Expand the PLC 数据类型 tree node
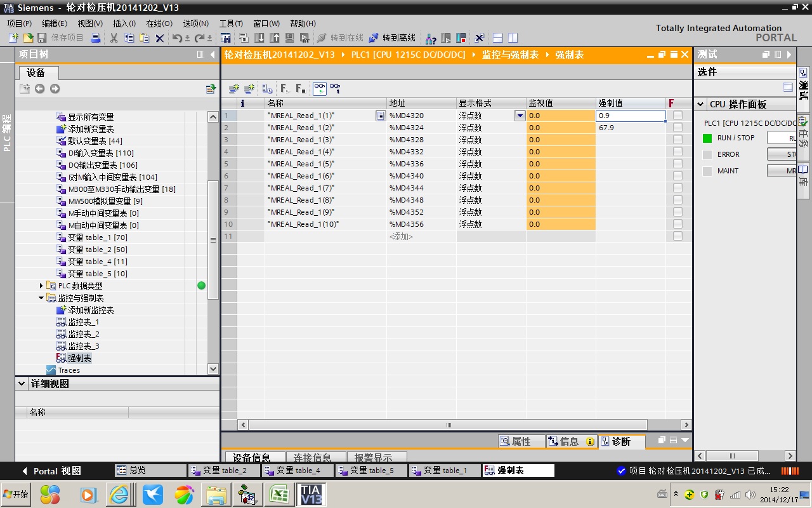The width and height of the screenshot is (812, 508). pos(42,286)
